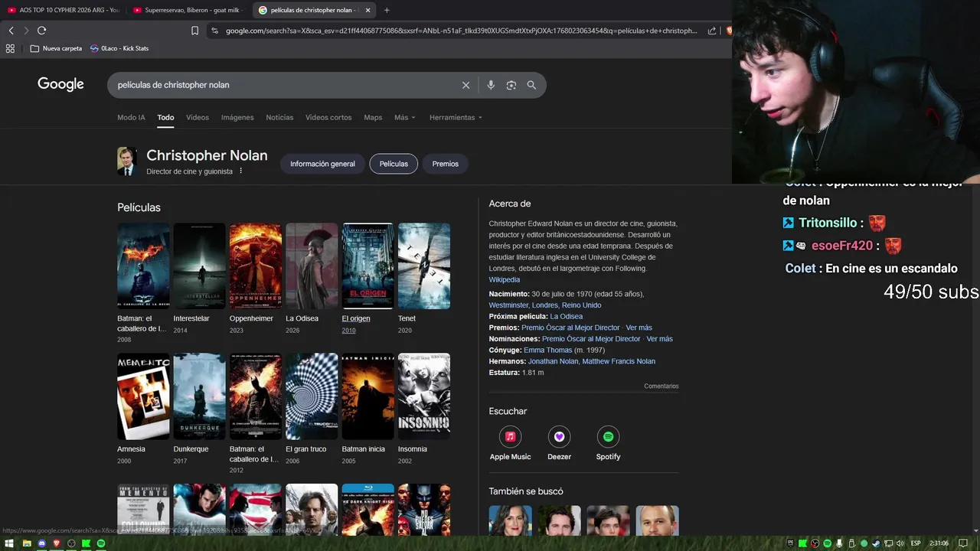Open the notification center icon on taskbar
This screenshot has height=551, width=980.
tap(963, 543)
